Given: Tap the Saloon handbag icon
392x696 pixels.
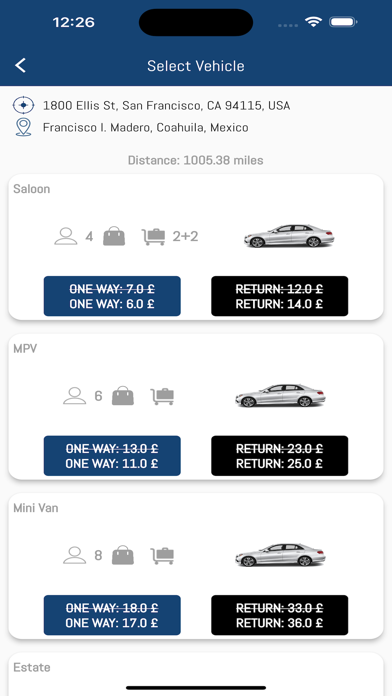Looking at the screenshot, I should point(114,236).
